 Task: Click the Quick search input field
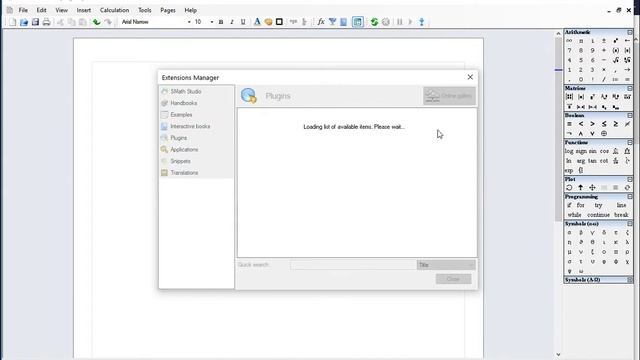pos(353,265)
